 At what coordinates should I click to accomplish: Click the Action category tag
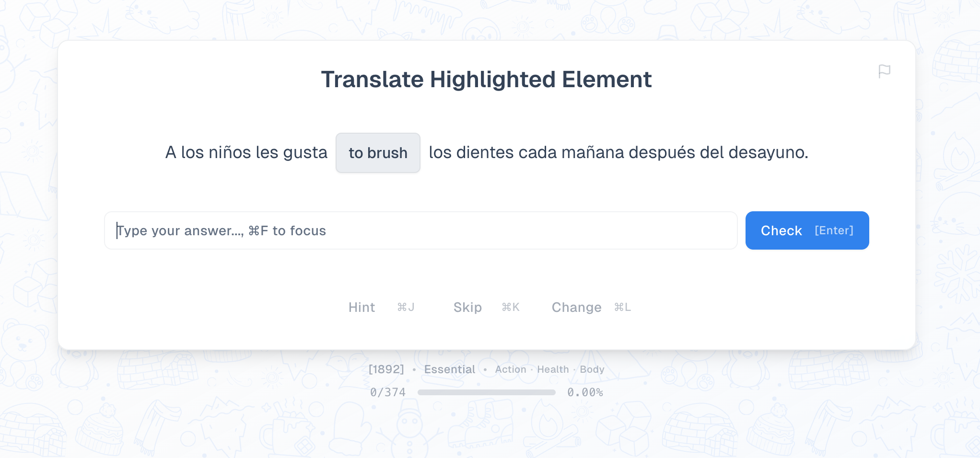tap(511, 369)
